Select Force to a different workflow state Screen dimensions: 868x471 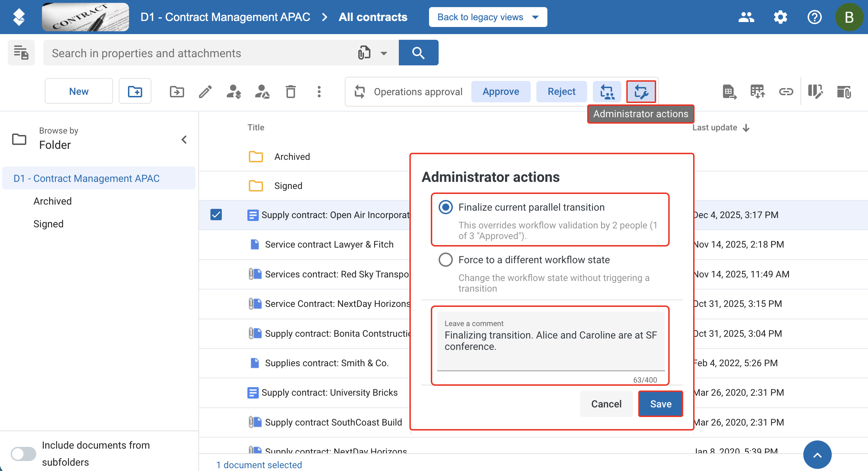(446, 260)
